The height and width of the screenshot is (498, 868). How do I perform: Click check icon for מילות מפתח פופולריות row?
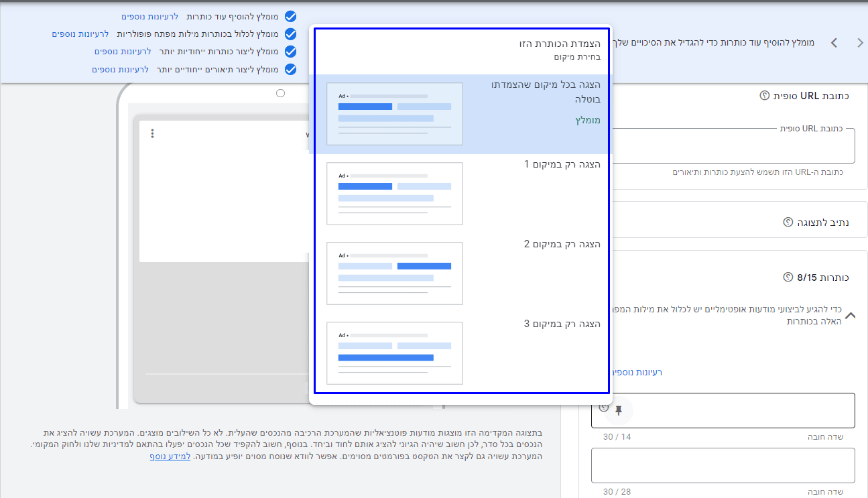pyautogui.click(x=290, y=34)
